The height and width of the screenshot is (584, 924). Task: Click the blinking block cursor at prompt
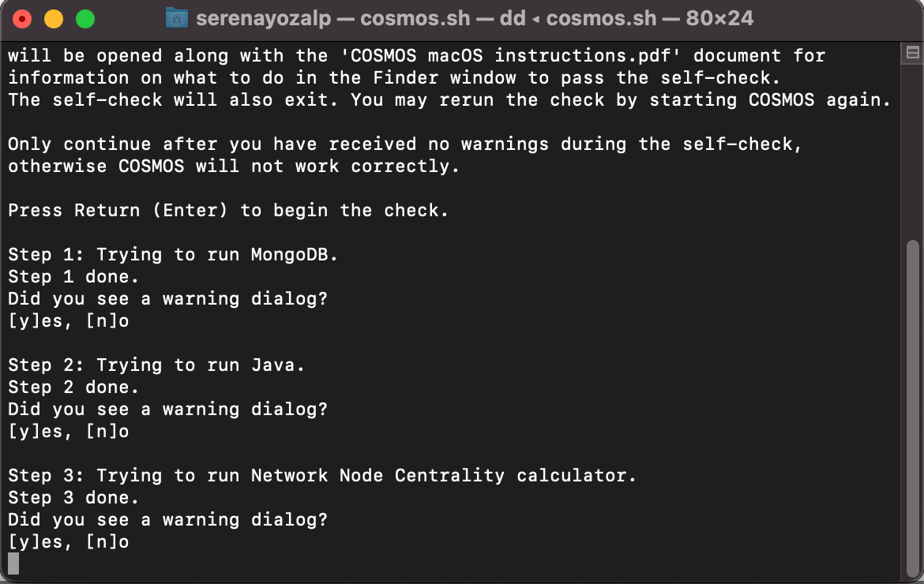click(x=13, y=563)
